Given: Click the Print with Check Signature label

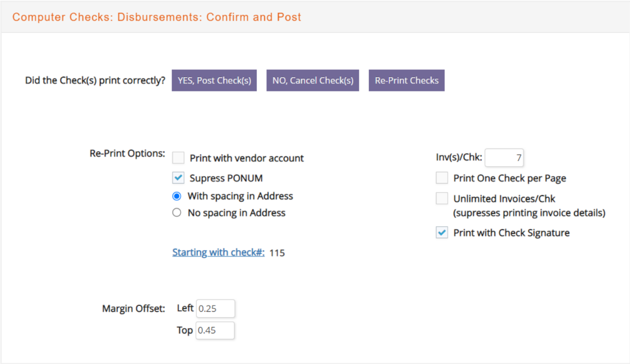Looking at the screenshot, I should pyautogui.click(x=511, y=233).
